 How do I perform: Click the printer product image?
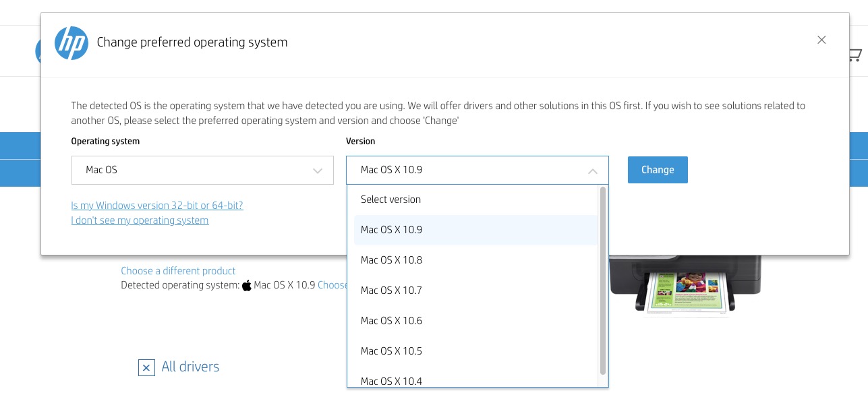click(685, 286)
